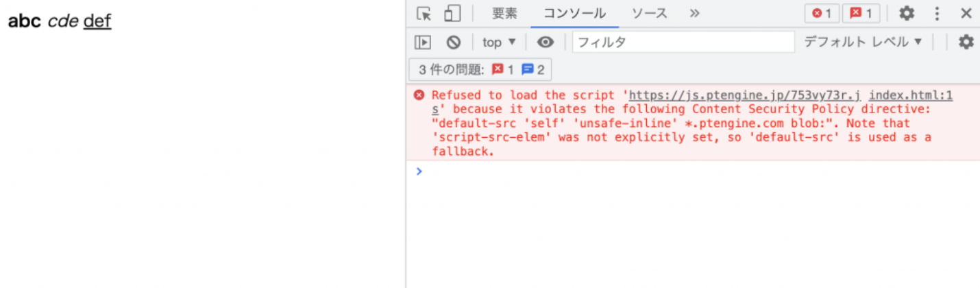Toggle the device toolbar icon
The height and width of the screenshot is (288, 980).
(x=452, y=13)
